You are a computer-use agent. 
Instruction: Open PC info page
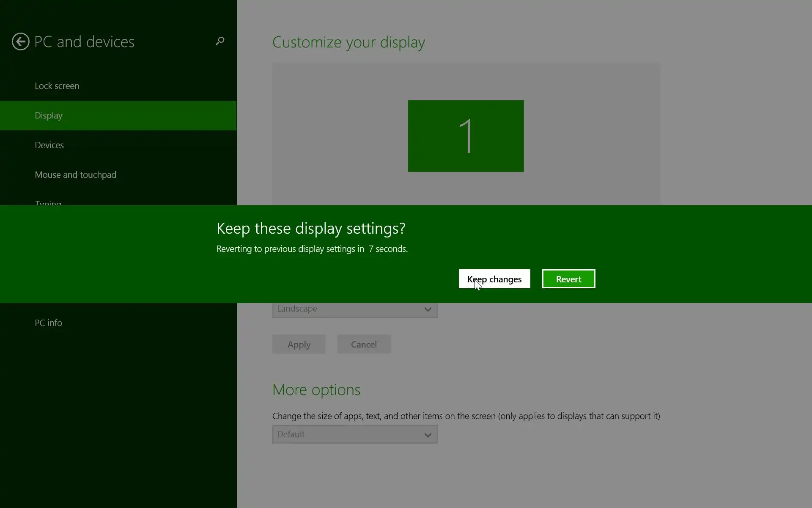click(x=49, y=323)
